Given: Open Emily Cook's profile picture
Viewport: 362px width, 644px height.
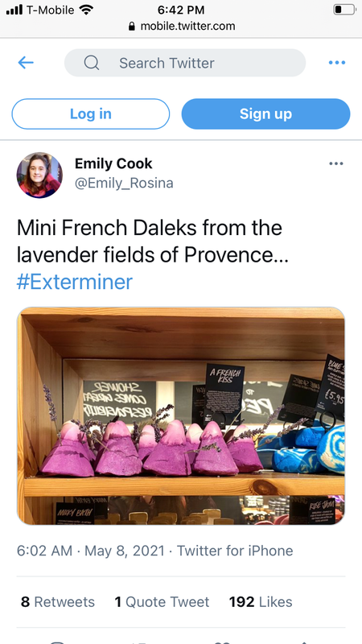Looking at the screenshot, I should tap(39, 175).
